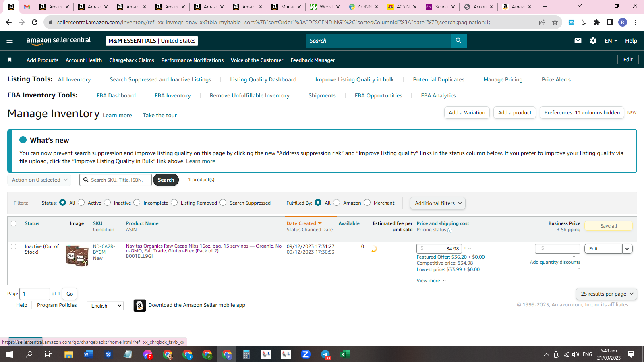Image resolution: width=644 pixels, height=362 pixels.
Task: Click the What's new info icon
Action: click(23, 140)
